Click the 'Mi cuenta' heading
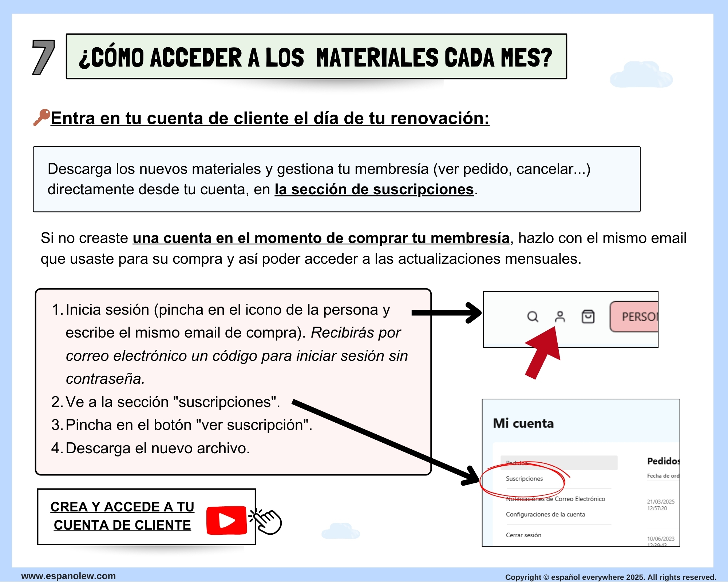 (x=523, y=423)
